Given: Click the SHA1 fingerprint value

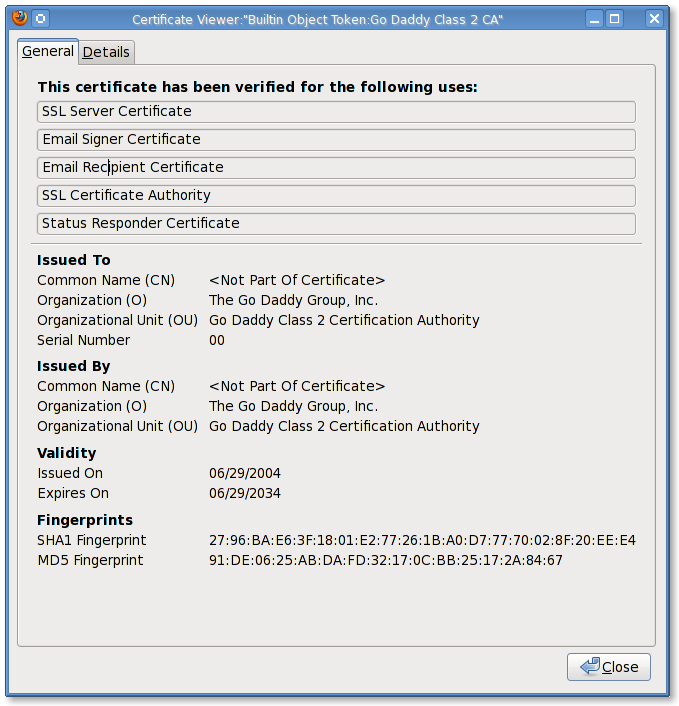Looking at the screenshot, I should [x=422, y=541].
